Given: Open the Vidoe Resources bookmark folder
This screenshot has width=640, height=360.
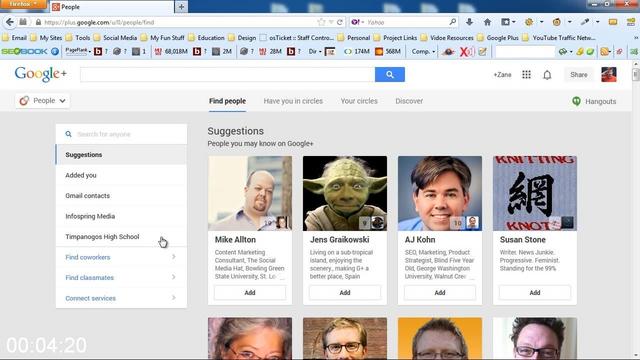Looking at the screenshot, I should tap(447, 38).
